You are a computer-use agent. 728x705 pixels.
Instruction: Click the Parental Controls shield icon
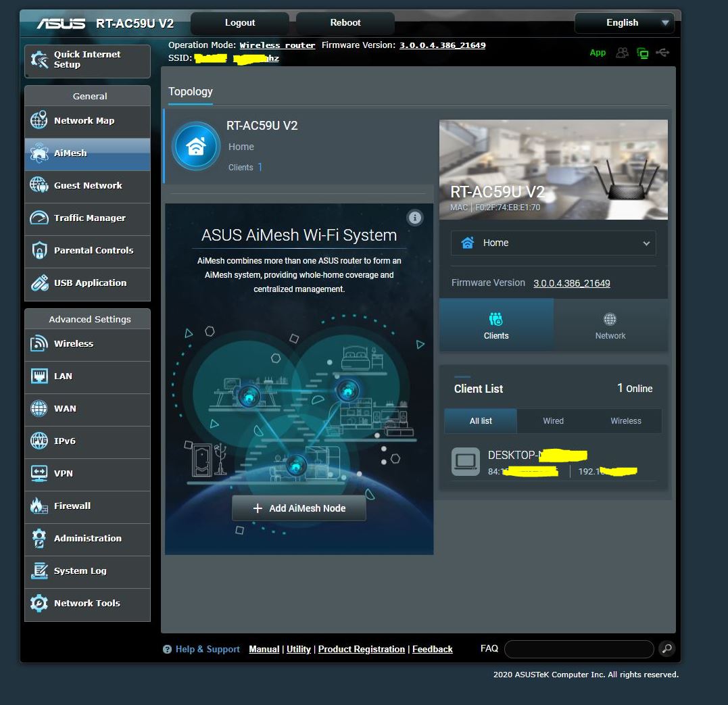point(39,250)
